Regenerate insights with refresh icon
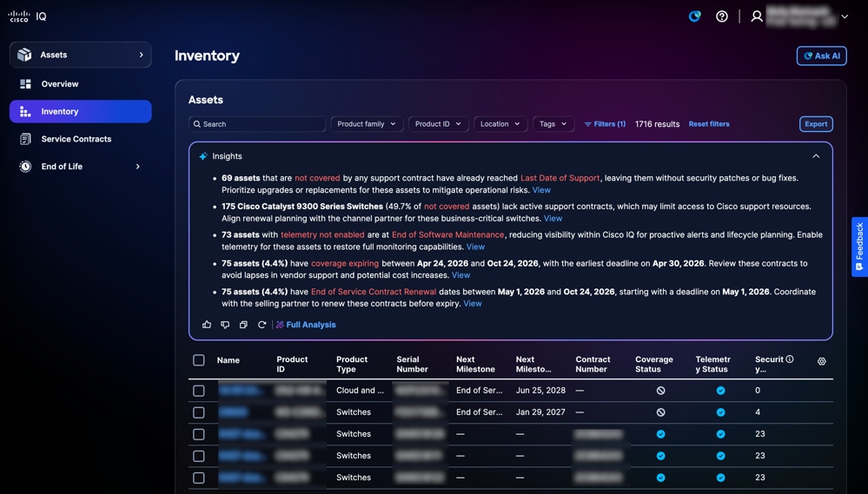 coord(262,325)
